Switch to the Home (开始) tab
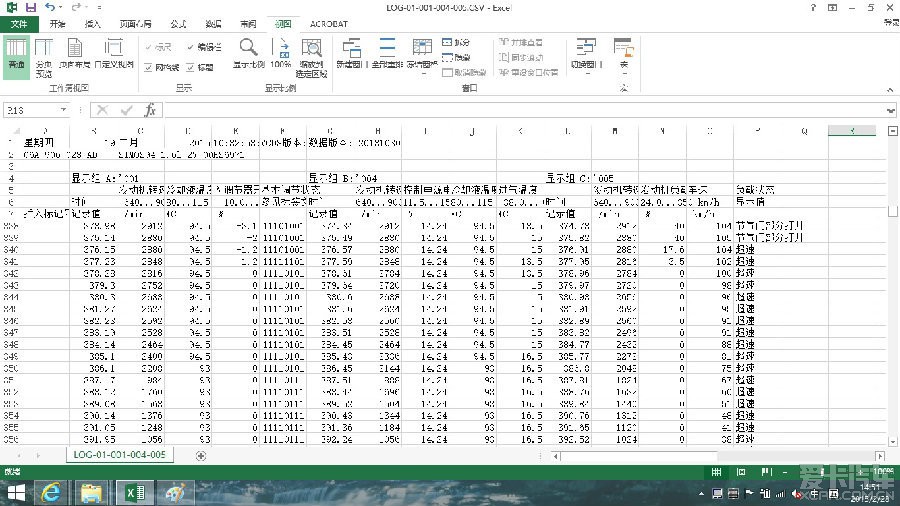This screenshot has width=900, height=506. 57,24
